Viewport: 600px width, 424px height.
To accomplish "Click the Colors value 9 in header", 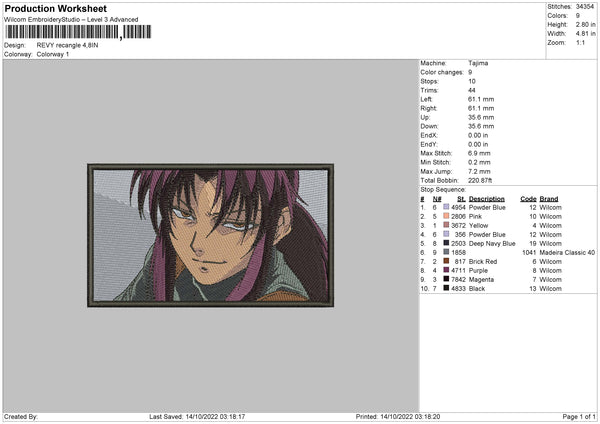I will 578,16.
